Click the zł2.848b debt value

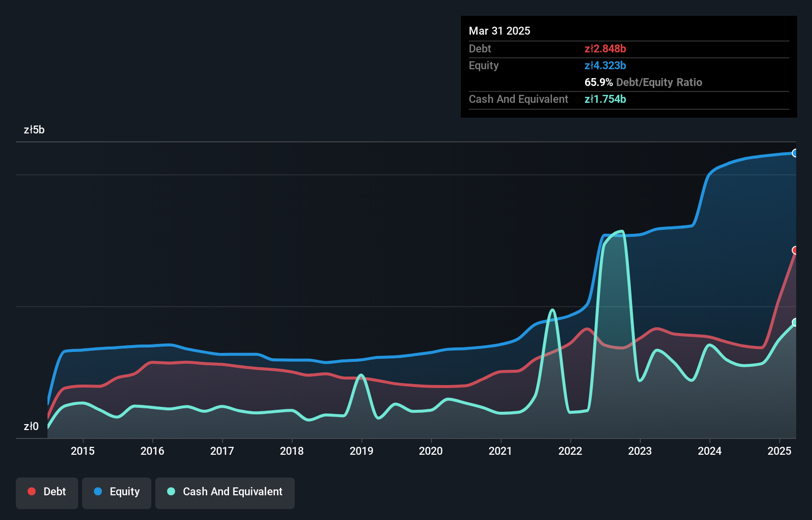[x=605, y=48]
